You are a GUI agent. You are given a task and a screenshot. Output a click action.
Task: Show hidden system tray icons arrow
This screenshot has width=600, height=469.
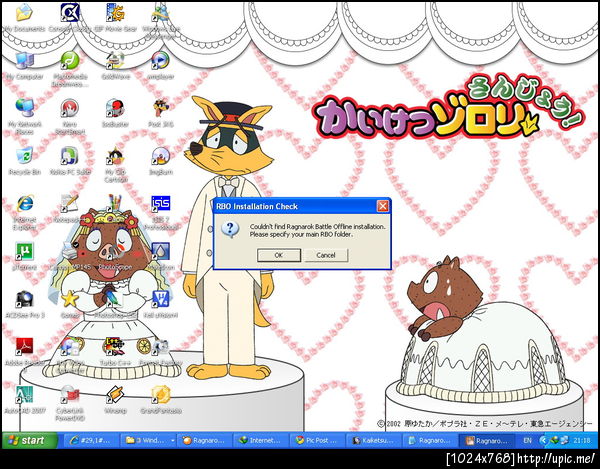tap(543, 441)
